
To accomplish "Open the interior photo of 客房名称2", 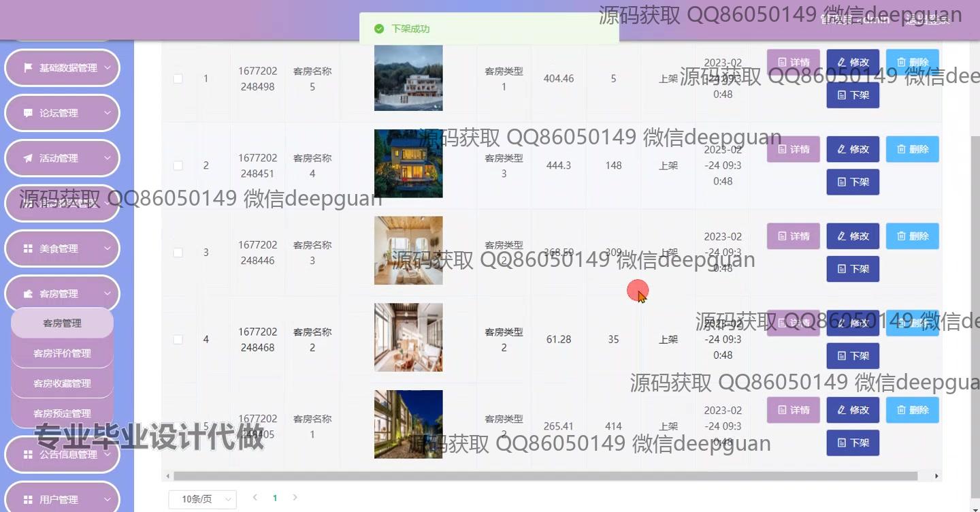I will pos(408,338).
